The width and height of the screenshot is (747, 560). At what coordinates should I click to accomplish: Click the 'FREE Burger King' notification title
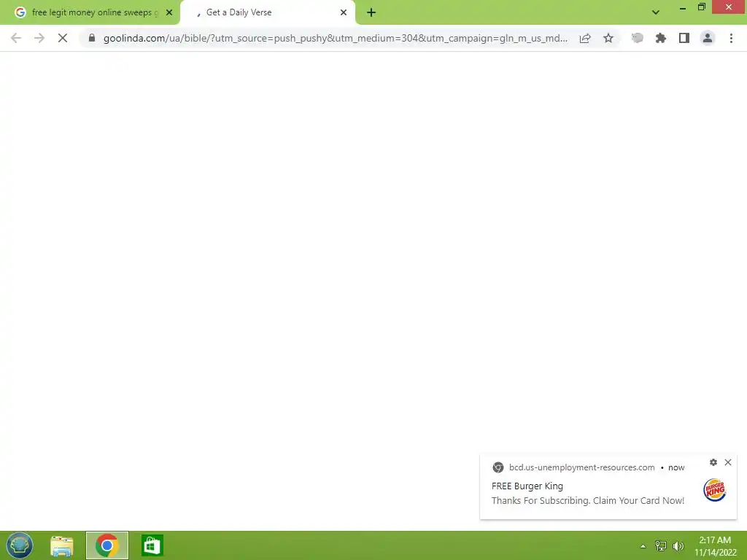(x=527, y=486)
